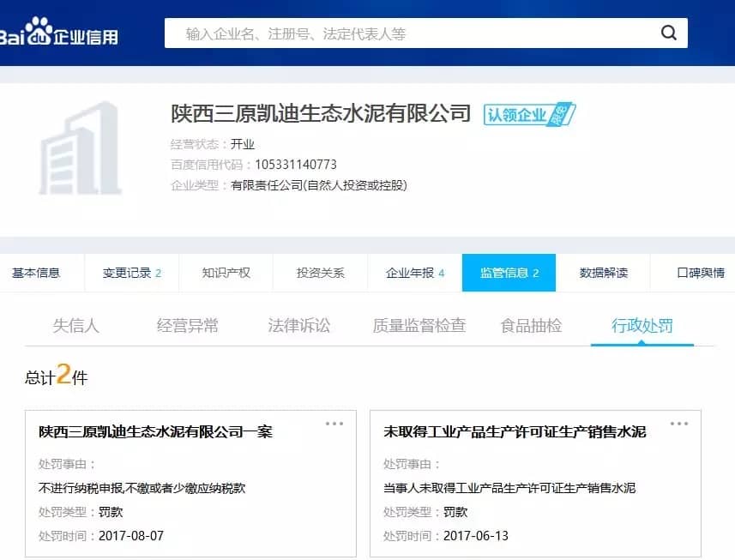Open penalty case 未取得工业产品生产许可证生产销售水泥

click(x=515, y=432)
